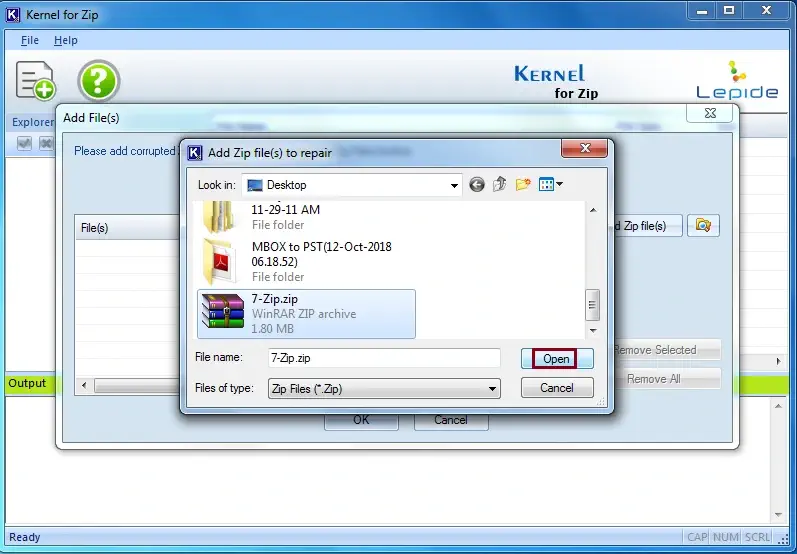The height and width of the screenshot is (554, 797).
Task: Click Open in file dialog
Action: tap(557, 359)
